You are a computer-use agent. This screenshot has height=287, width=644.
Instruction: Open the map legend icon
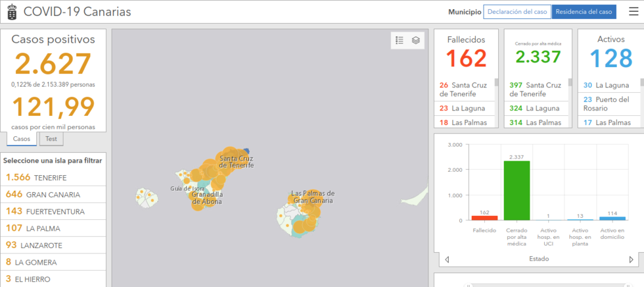pyautogui.click(x=400, y=40)
